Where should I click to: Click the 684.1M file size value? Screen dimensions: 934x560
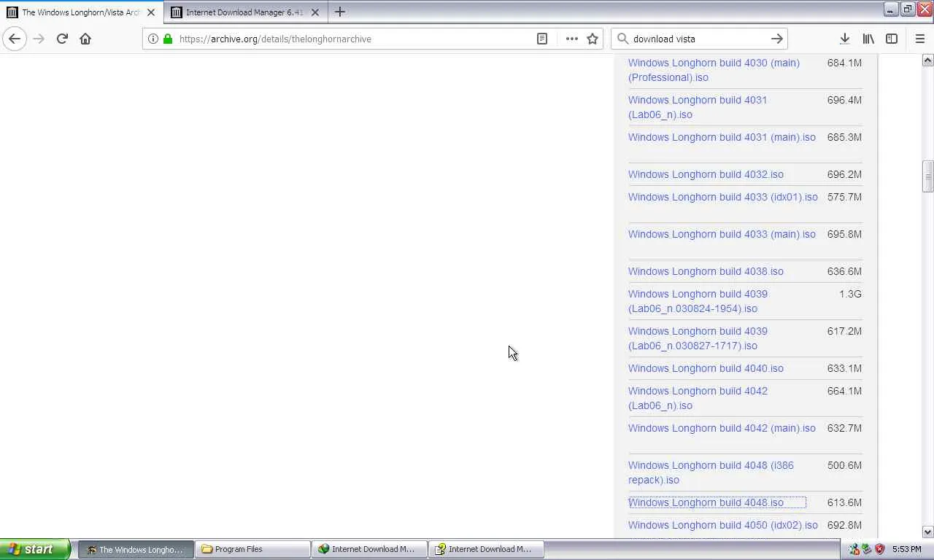844,63
